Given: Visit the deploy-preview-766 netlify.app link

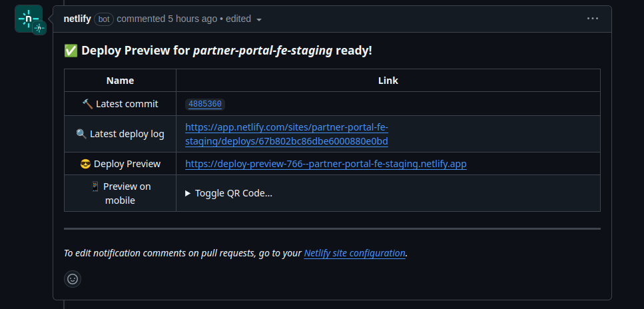Looking at the screenshot, I should tap(326, 164).
